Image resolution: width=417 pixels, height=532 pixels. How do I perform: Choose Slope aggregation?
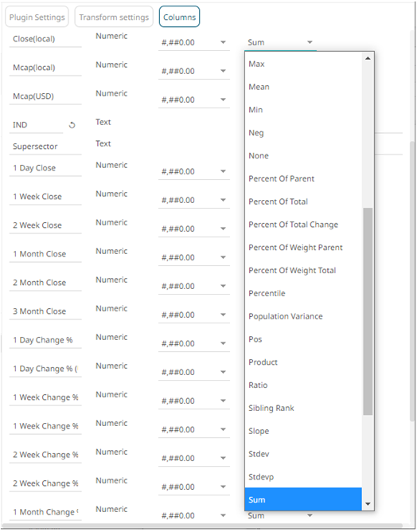pyautogui.click(x=303, y=431)
